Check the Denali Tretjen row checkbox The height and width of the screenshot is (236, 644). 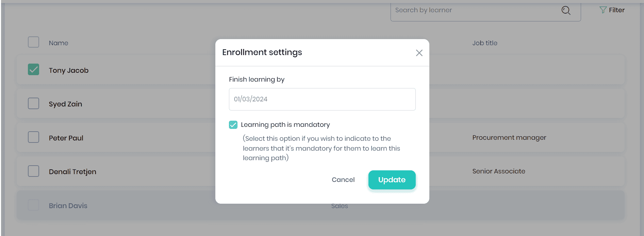[x=33, y=171]
